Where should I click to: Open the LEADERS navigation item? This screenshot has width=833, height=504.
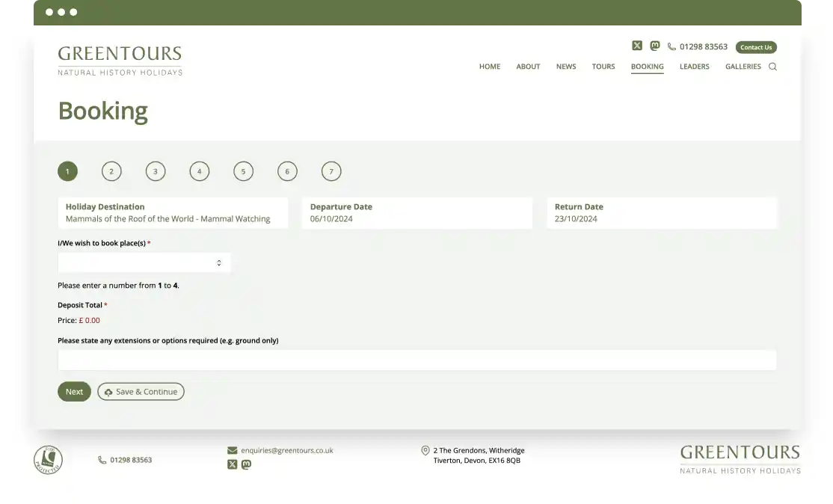[x=694, y=67]
